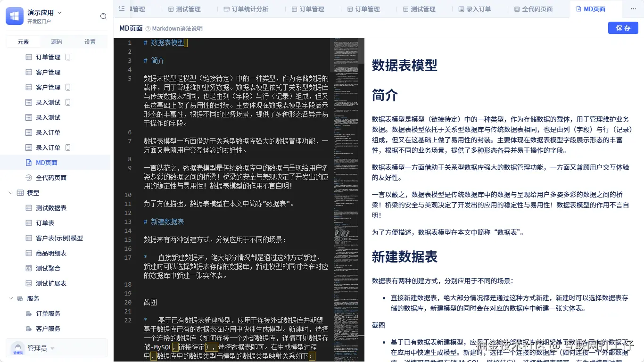This screenshot has height=362, width=644.
Task: Collapse the 模型 tree group
Action: coord(11,193)
